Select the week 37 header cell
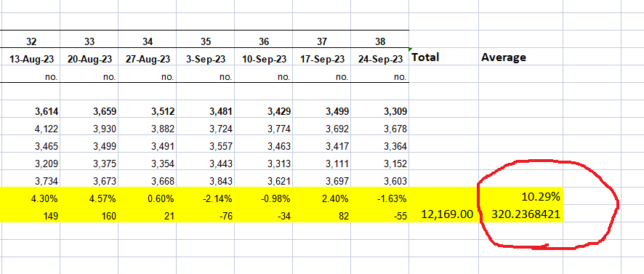Image resolution: width=644 pixels, height=274 pixels. click(322, 39)
